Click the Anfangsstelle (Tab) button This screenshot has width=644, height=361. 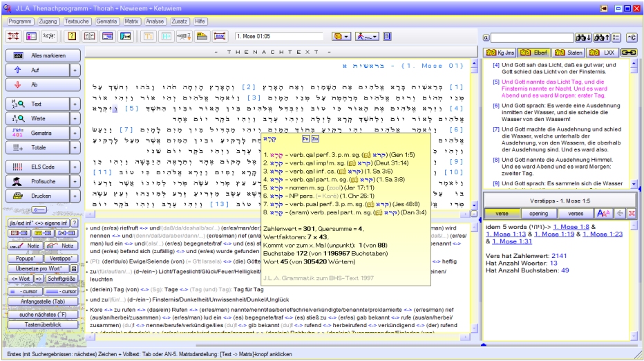(x=43, y=302)
